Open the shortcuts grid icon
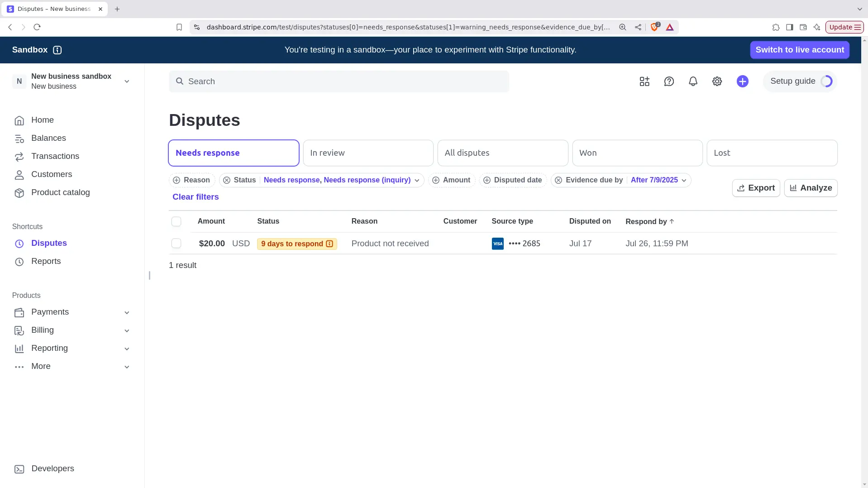This screenshot has height=488, width=868. (644, 81)
